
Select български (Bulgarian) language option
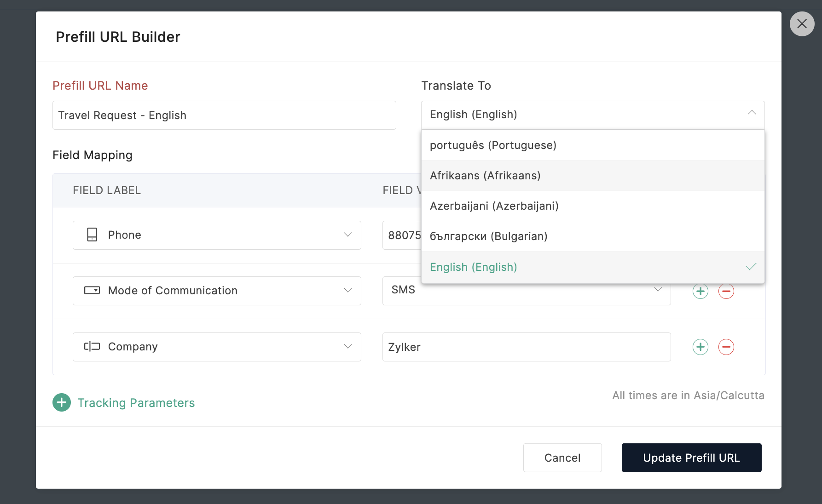(488, 236)
